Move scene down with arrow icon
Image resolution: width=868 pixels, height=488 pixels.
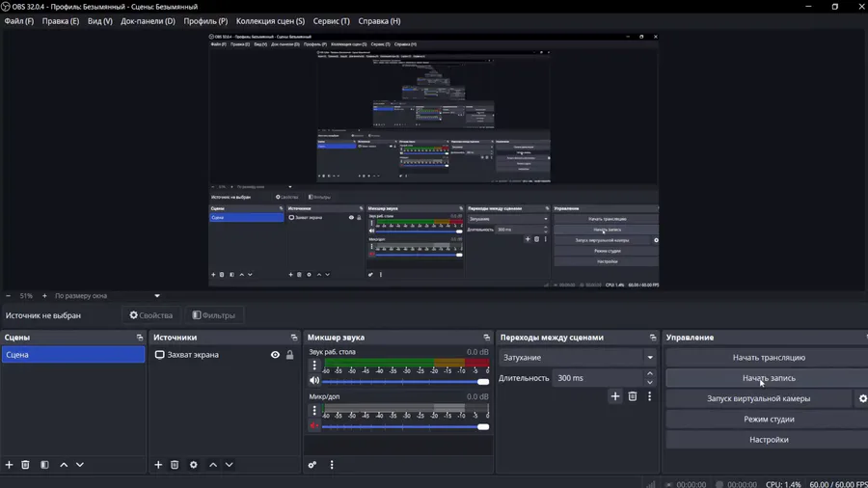tap(80, 465)
